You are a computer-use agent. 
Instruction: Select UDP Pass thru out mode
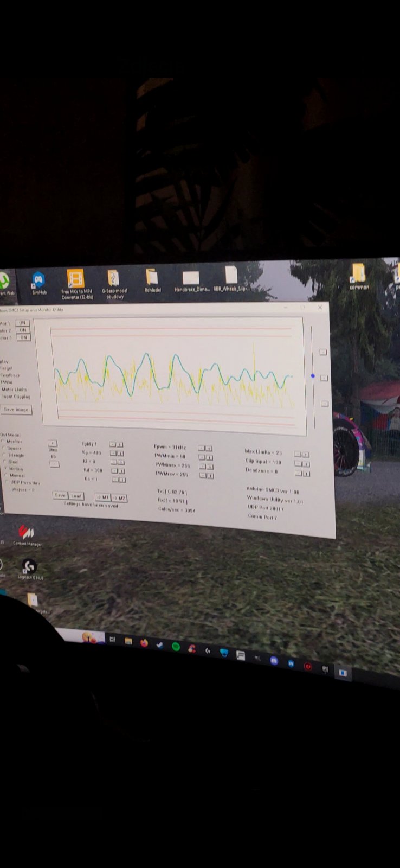pos(23,482)
